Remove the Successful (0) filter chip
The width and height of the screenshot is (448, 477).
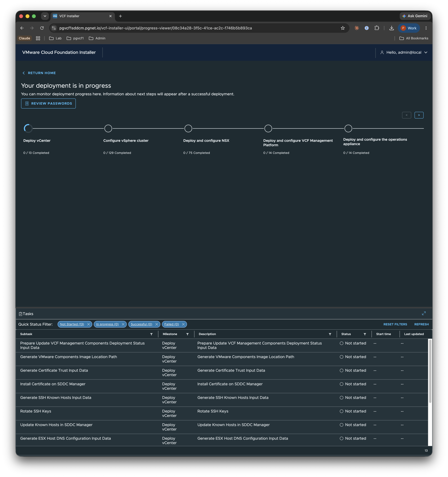click(157, 324)
